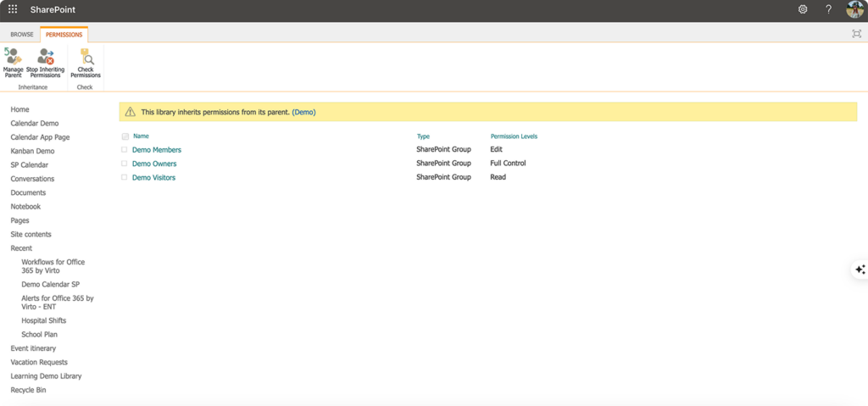The image size is (868, 406).
Task: Go to Home in left navigation
Action: (x=20, y=109)
